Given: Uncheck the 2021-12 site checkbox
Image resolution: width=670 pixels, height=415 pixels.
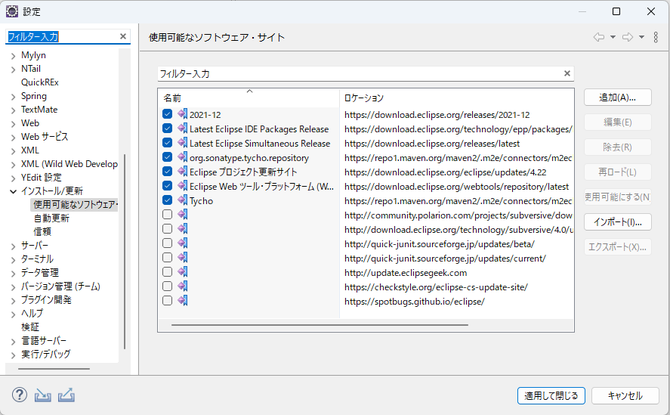Looking at the screenshot, I should [x=167, y=114].
